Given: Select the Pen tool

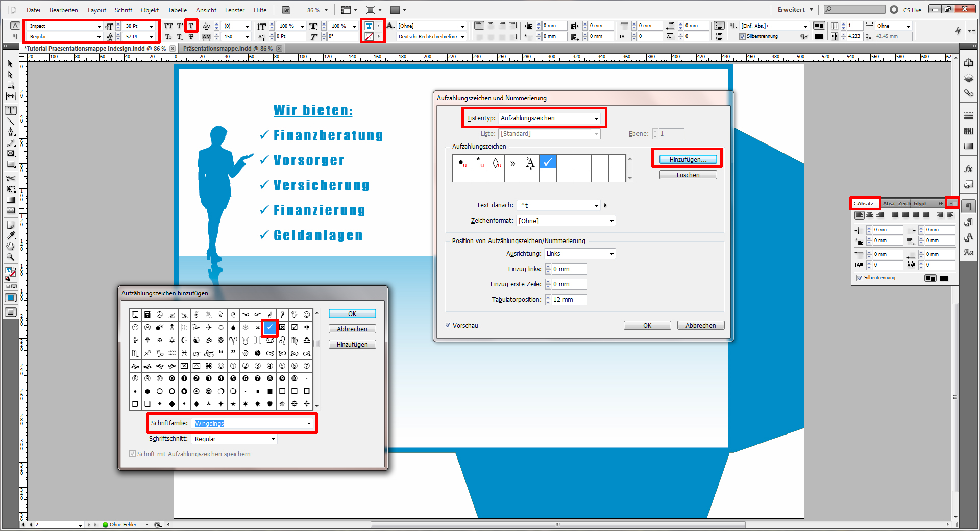Looking at the screenshot, I should 10,131.
